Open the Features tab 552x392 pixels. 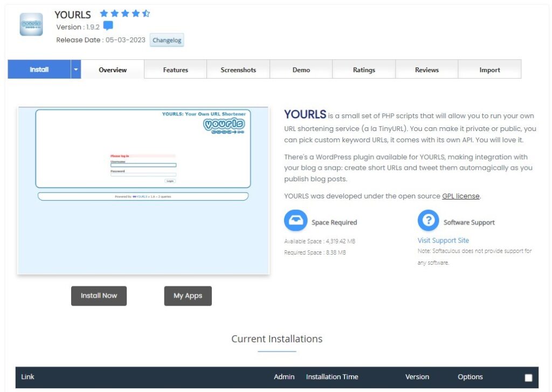click(x=175, y=70)
